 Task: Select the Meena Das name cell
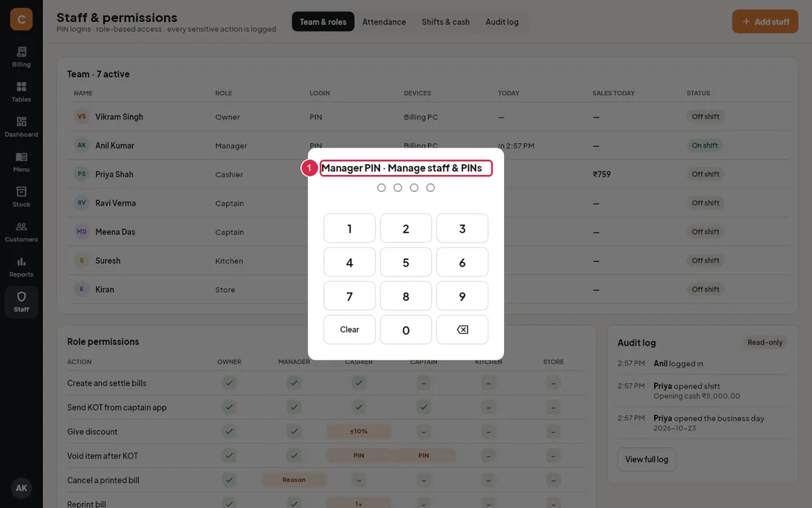pos(115,232)
